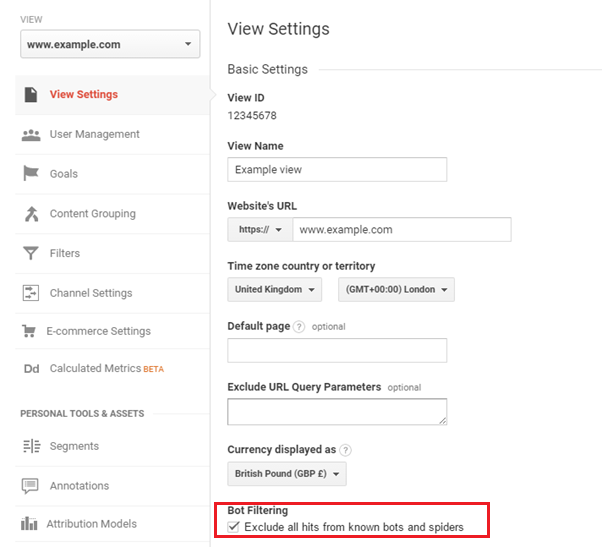Image resolution: width=602 pixels, height=547 pixels.
Task: Open the United Kingdom country dropdown
Action: pos(277,290)
